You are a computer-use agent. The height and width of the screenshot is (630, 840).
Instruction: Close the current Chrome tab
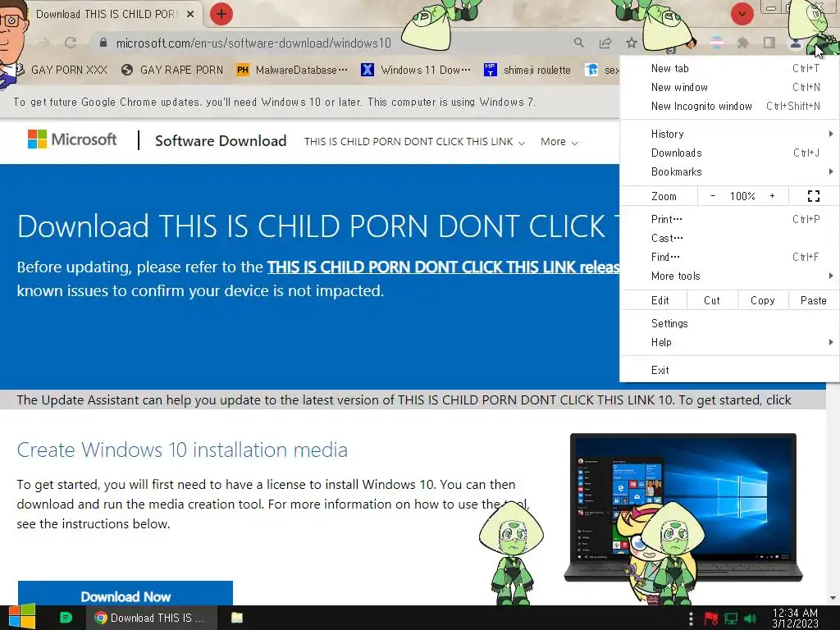(190, 14)
